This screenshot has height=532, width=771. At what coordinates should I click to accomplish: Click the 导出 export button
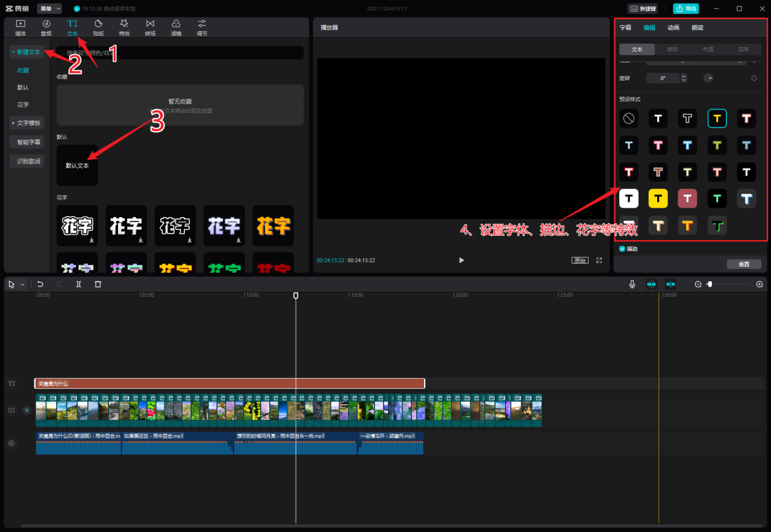click(x=686, y=8)
